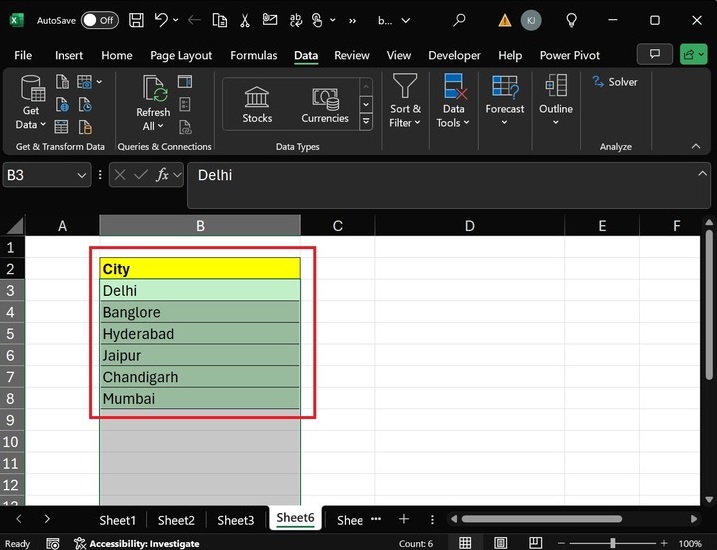The width and height of the screenshot is (717, 550).
Task: Open the Comments button near ribbon tabs
Action: (655, 55)
